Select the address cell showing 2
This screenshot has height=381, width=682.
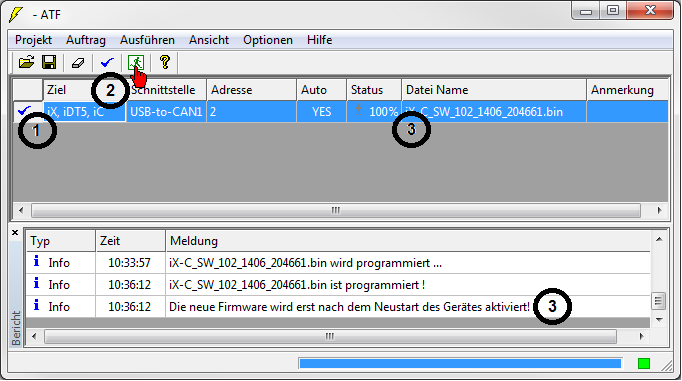coord(251,112)
